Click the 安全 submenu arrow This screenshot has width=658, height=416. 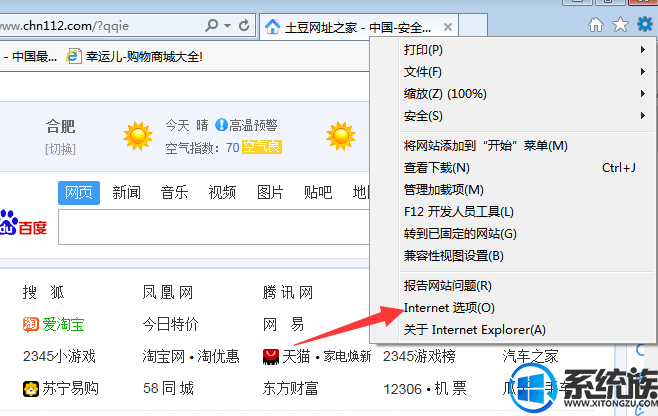coord(643,115)
